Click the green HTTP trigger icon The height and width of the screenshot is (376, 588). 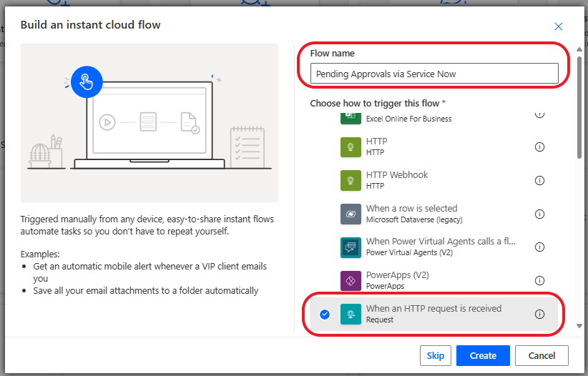click(351, 147)
